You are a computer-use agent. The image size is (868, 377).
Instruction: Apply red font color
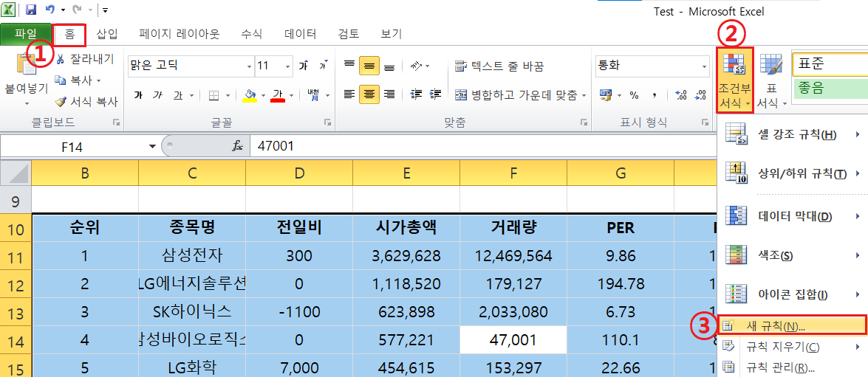(278, 96)
